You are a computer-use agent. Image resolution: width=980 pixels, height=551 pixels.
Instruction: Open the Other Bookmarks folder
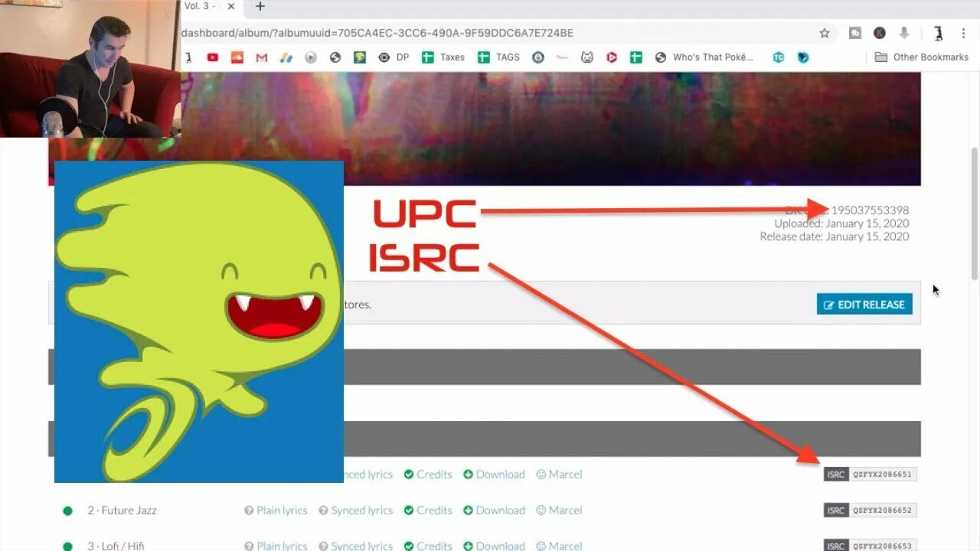coord(922,57)
